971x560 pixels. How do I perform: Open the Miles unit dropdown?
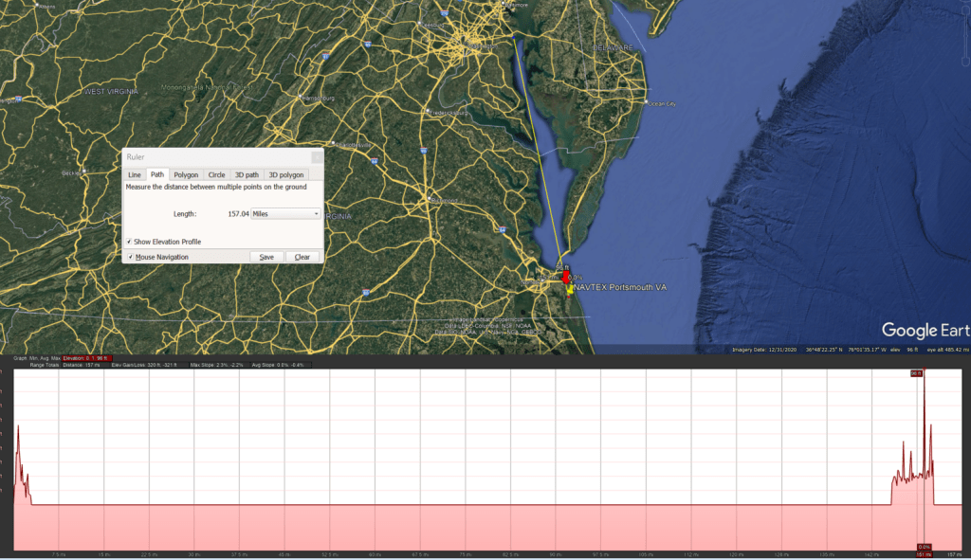point(284,214)
